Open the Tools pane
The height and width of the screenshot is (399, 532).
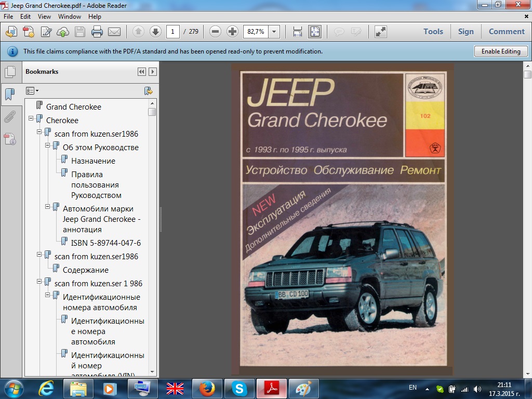(x=433, y=31)
